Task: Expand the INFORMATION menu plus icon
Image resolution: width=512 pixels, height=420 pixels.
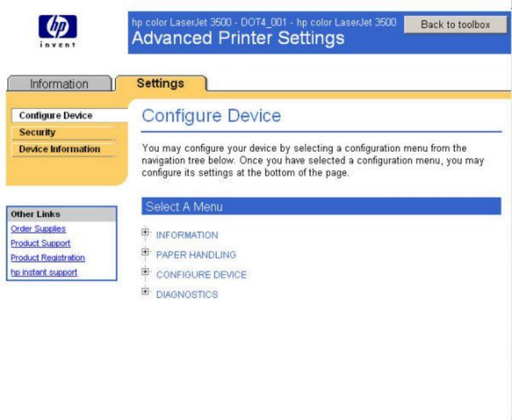Action: [145, 232]
